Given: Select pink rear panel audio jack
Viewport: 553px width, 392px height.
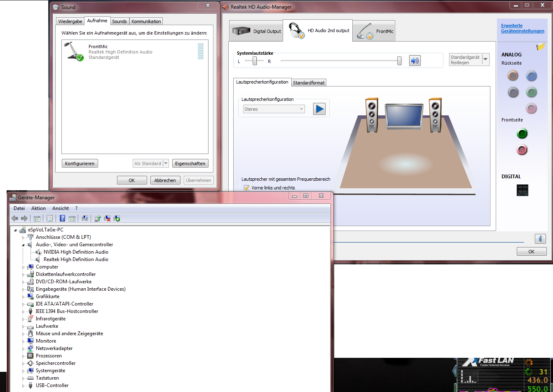Looking at the screenshot, I should (x=532, y=108).
